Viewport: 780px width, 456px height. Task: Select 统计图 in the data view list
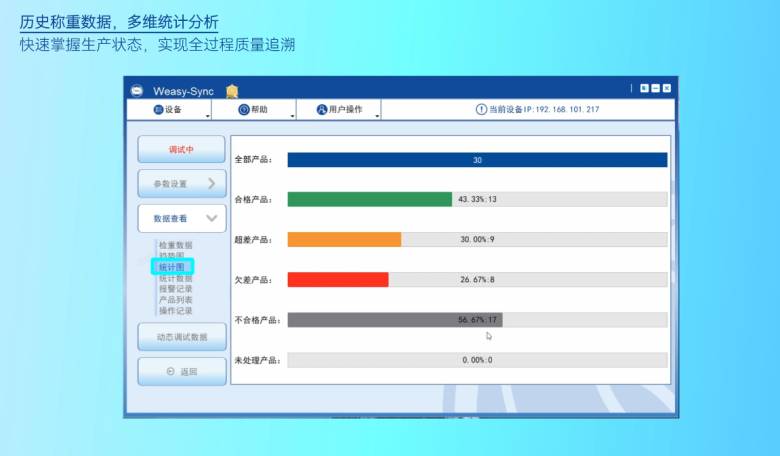(x=172, y=267)
